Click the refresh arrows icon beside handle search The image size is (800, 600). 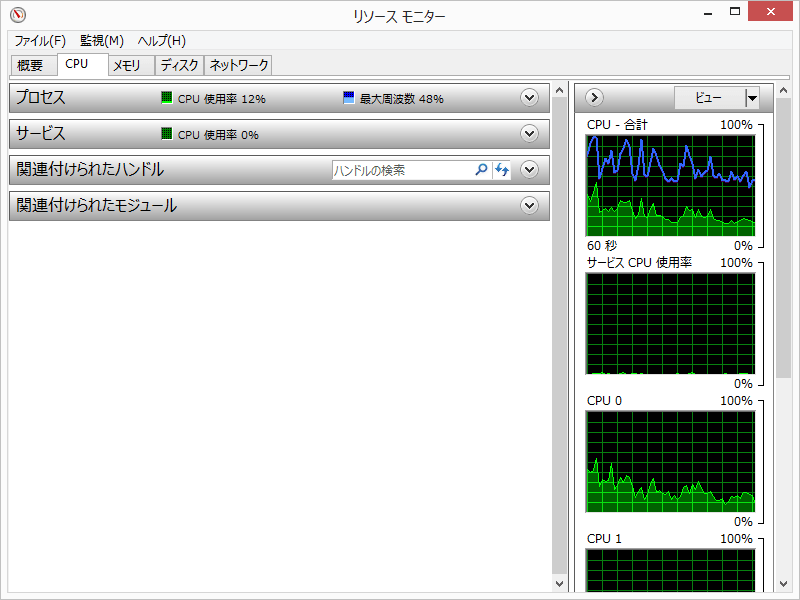point(502,169)
